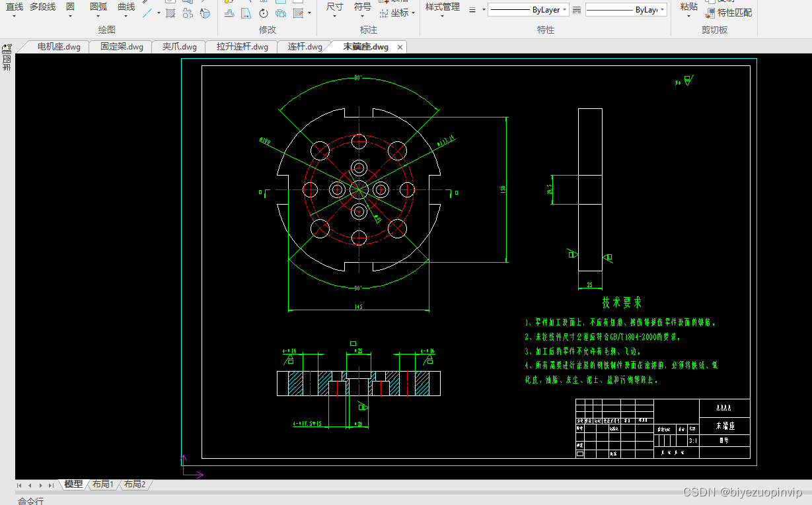The height and width of the screenshot is (505, 812).
Task: Go to the next layout tab arrow
Action: (40, 485)
